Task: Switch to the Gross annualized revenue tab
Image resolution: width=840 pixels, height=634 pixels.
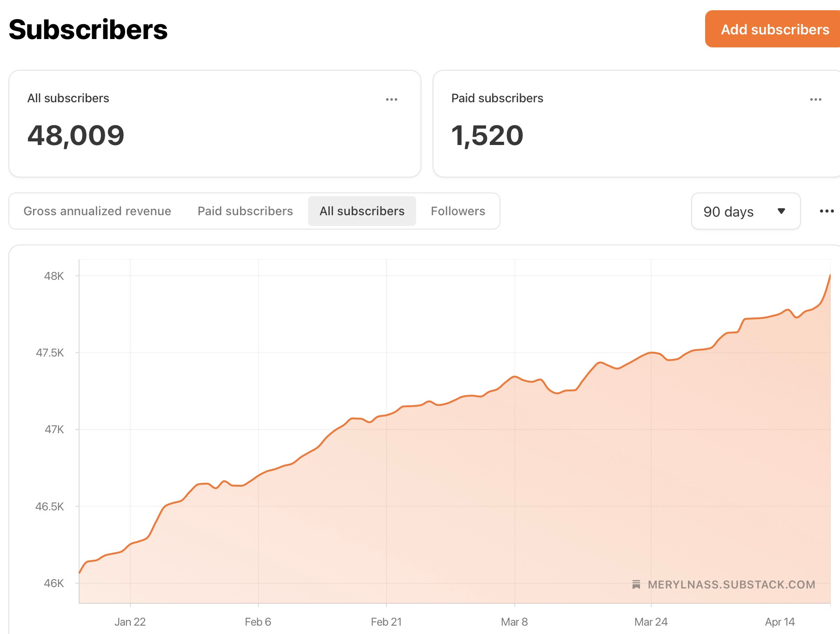Action: click(97, 211)
